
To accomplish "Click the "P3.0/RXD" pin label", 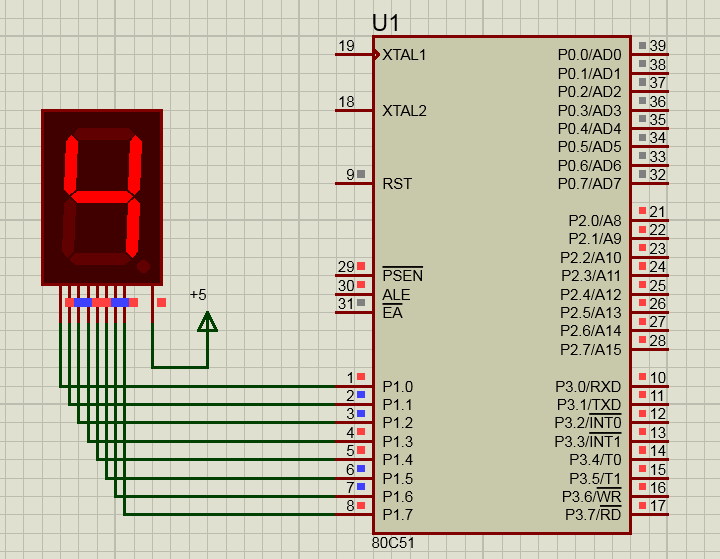I will click(x=588, y=387).
